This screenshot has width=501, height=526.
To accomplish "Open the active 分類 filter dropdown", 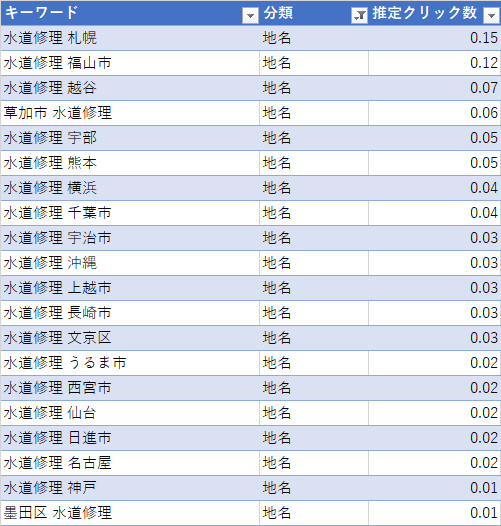I will click(x=359, y=15).
